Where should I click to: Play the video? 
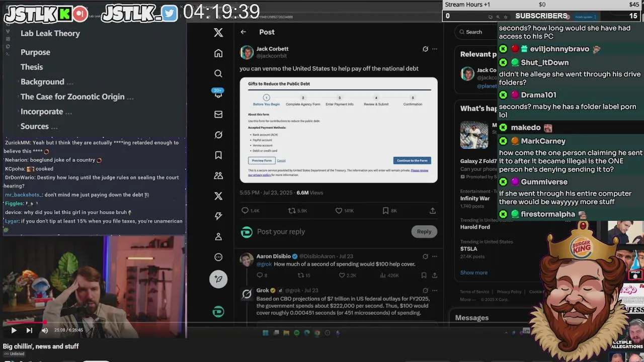click(14, 330)
